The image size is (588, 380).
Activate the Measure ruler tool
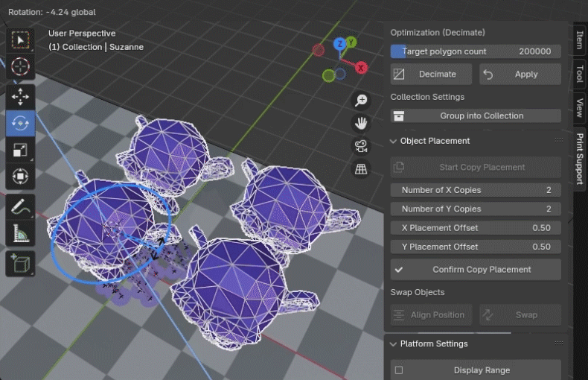[20, 233]
